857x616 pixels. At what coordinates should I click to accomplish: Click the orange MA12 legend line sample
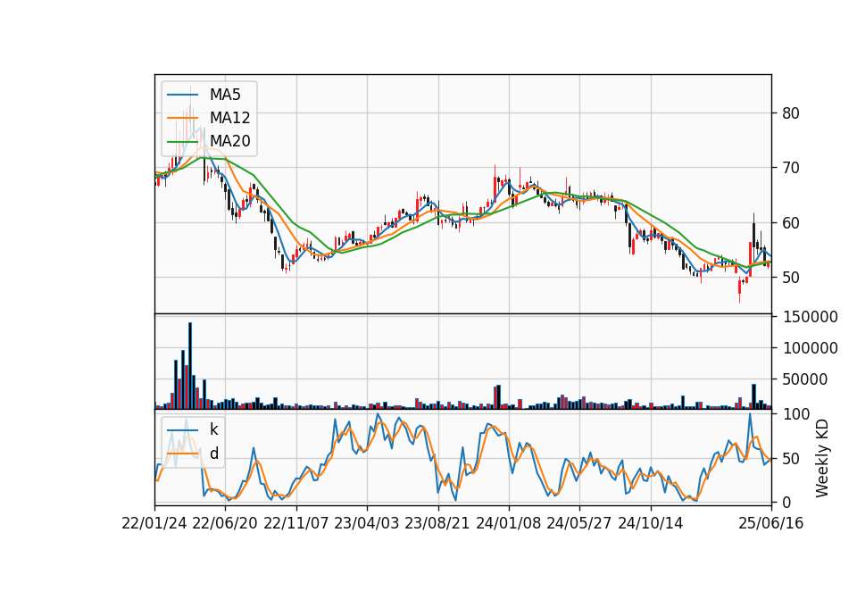click(182, 118)
